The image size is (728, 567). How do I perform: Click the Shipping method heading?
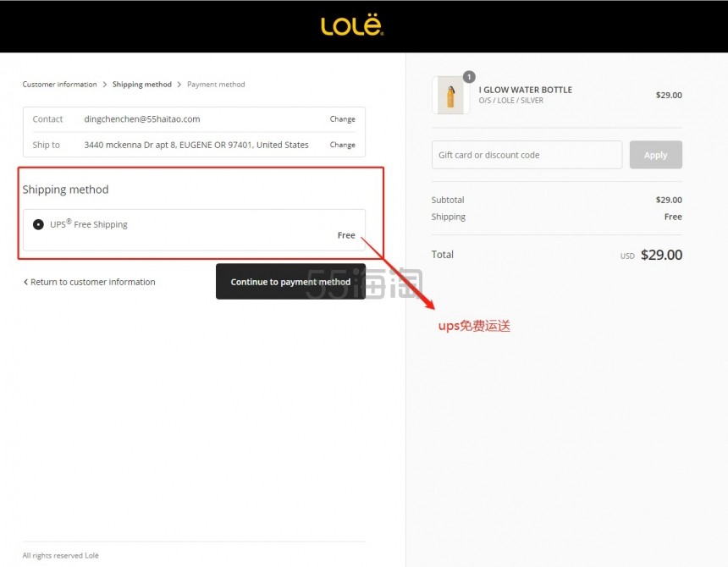coord(65,190)
